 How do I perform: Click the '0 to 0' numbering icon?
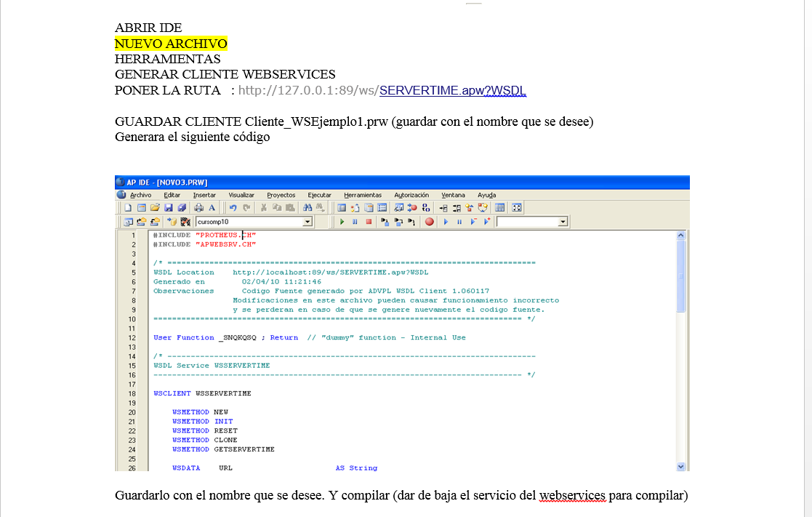click(x=426, y=208)
